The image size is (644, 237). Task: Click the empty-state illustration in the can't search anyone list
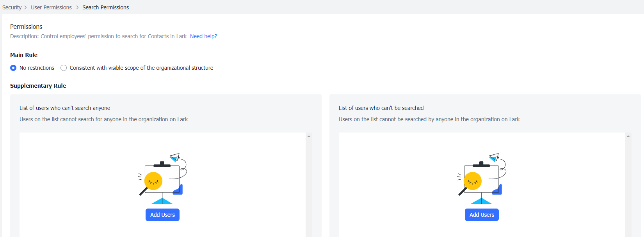[162, 179]
